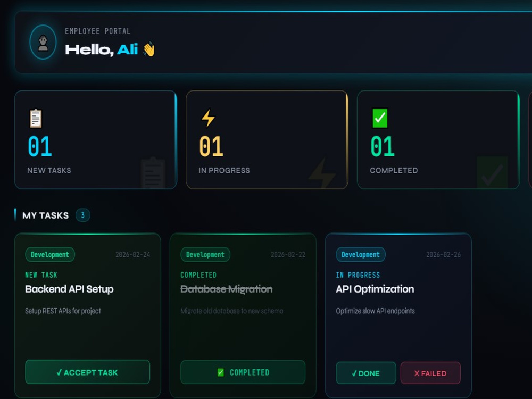Click 'Migrate old database to new schema' text

(x=232, y=311)
